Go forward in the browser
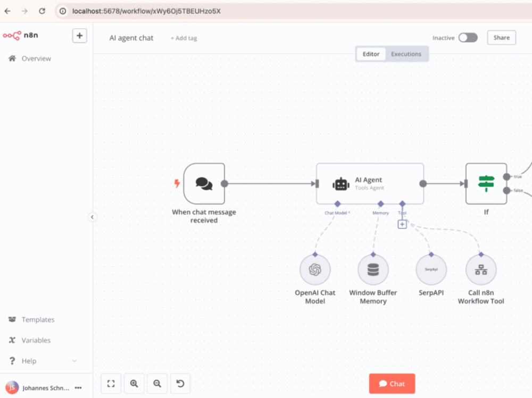 click(x=24, y=11)
